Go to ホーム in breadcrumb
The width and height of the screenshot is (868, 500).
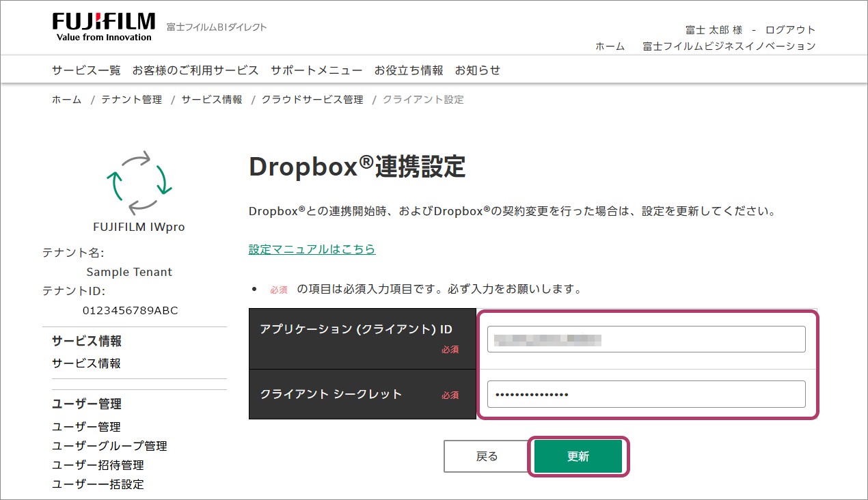67,100
